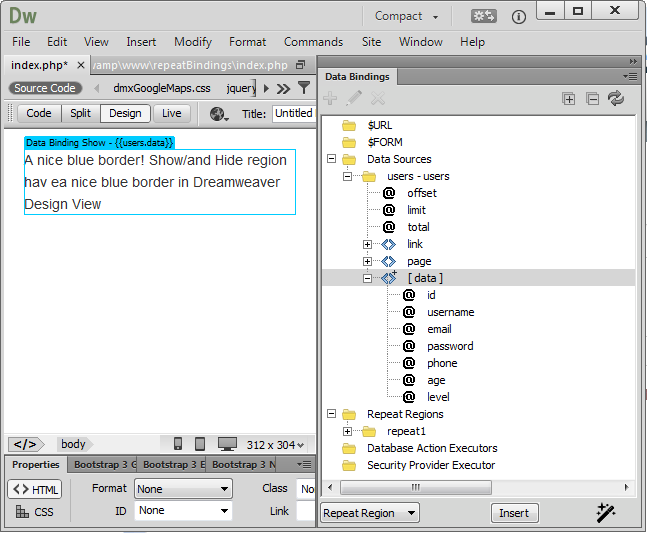Open the window size 312 x 304 dropdown

click(x=275, y=445)
